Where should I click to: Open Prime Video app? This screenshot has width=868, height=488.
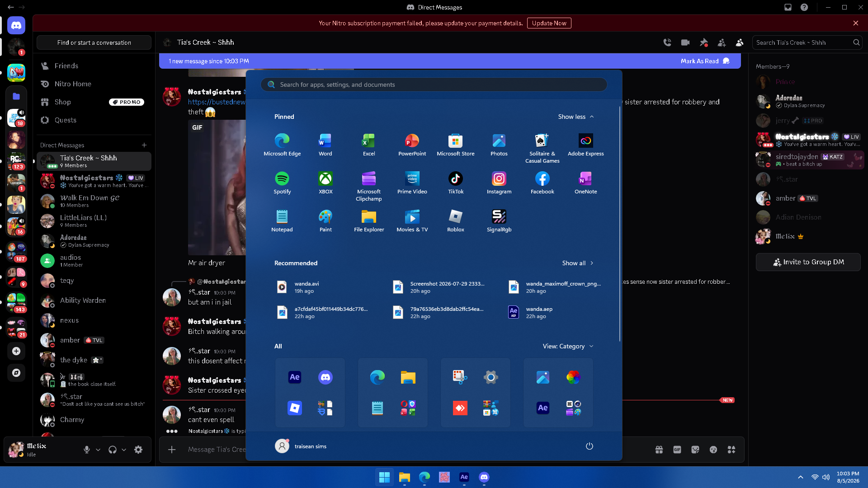[412, 183]
